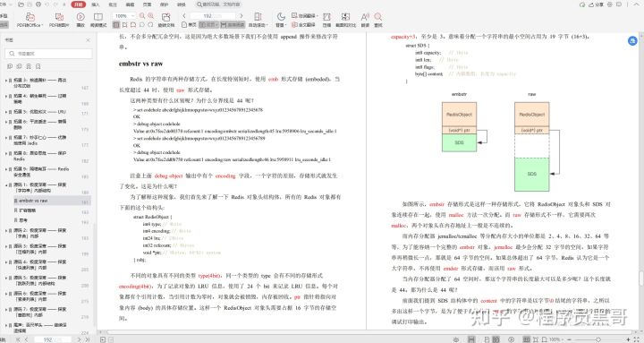Switch to the 页面 tab
Image resolution: width=644 pixels, height=343 pixels.
(x=147, y=4)
